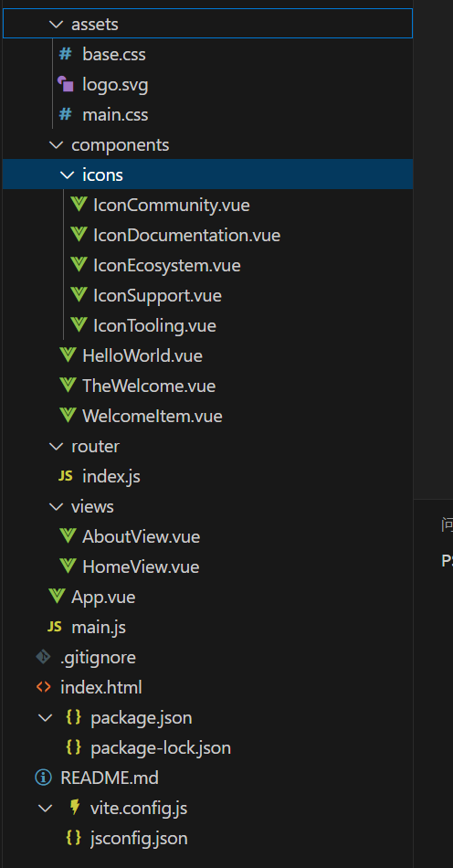
Task: Click the JS icon beside main.js
Action: coord(54,627)
